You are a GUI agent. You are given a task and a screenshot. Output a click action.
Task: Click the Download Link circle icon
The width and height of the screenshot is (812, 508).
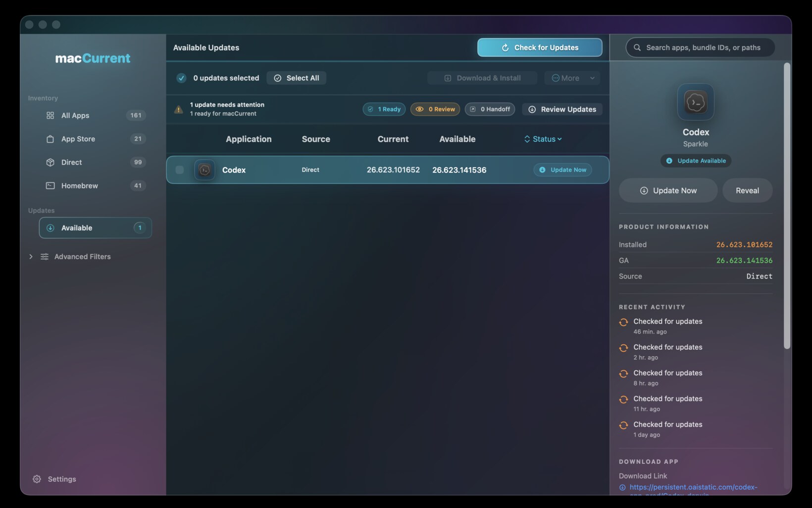pos(622,488)
